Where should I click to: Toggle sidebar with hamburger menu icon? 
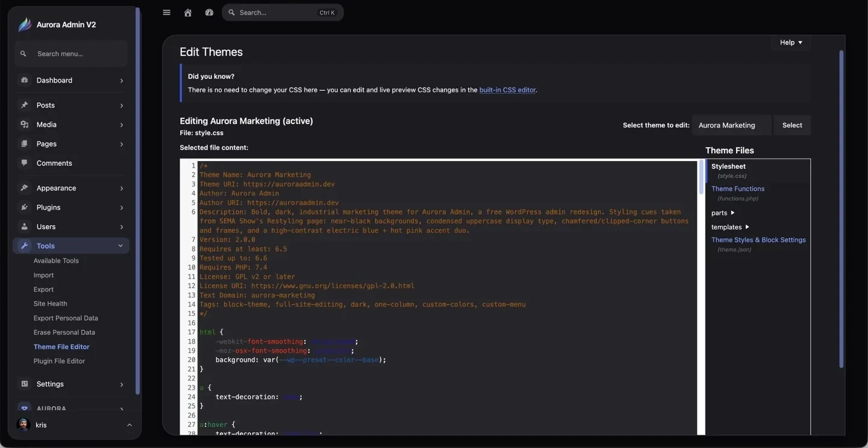(x=167, y=13)
